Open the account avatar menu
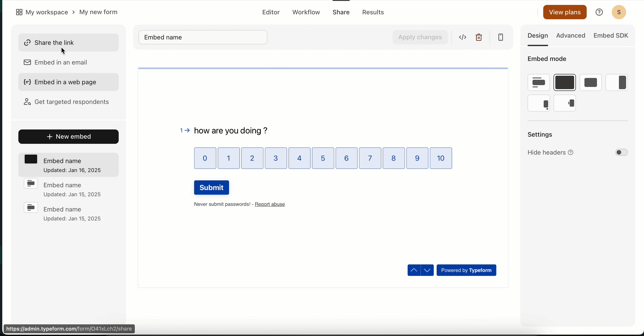This screenshot has width=644, height=336. coord(619,12)
